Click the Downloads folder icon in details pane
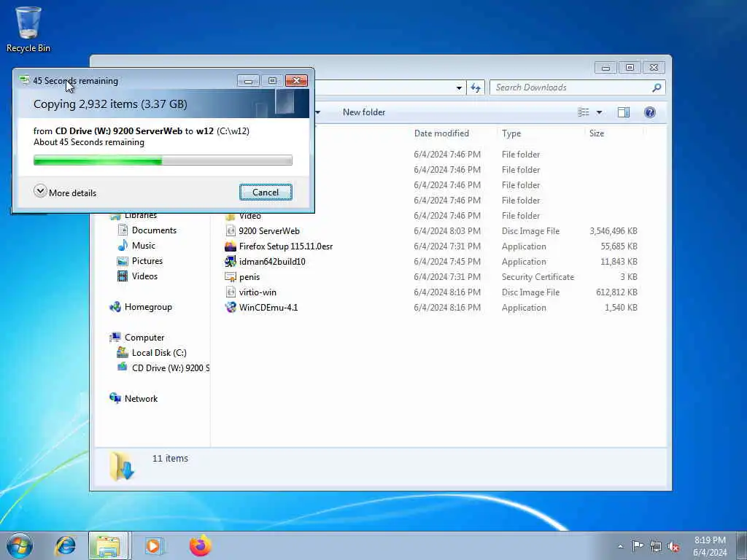Viewport: 747px width, 560px height. coord(122,465)
